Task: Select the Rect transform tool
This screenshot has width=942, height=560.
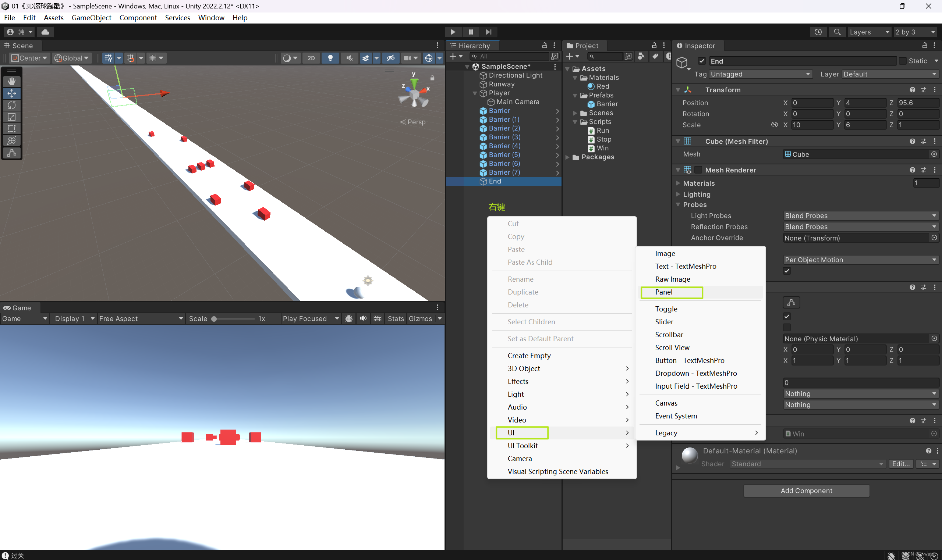Action: point(12,129)
